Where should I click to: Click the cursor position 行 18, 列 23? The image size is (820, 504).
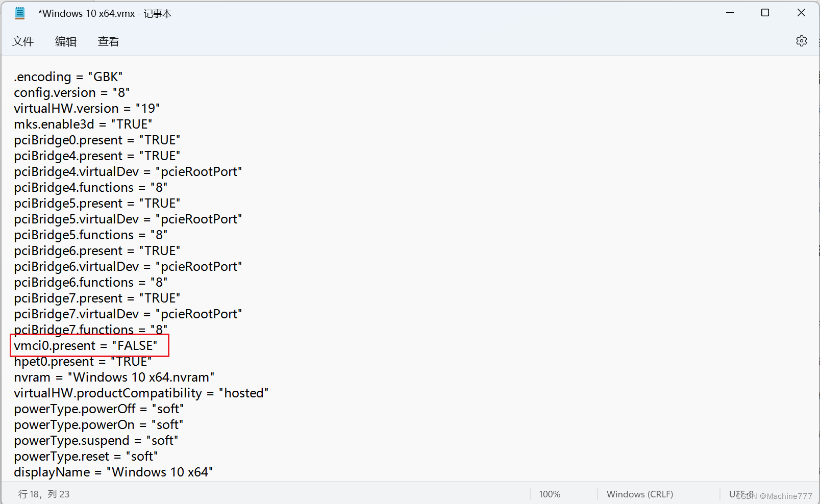[44, 494]
